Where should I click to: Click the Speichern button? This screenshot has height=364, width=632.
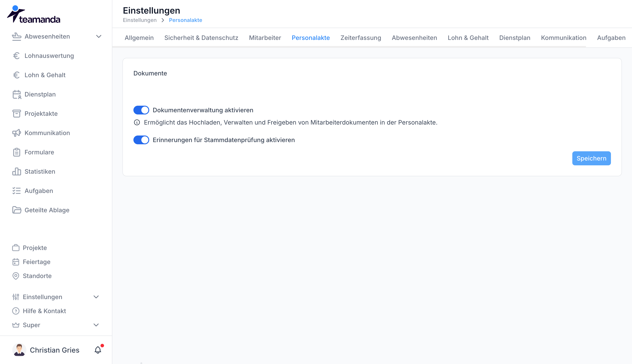coord(591,158)
